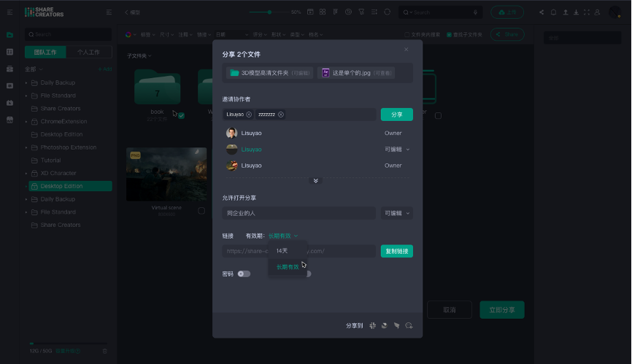Click the 取消 cancel button
The image size is (632, 364).
click(x=449, y=309)
